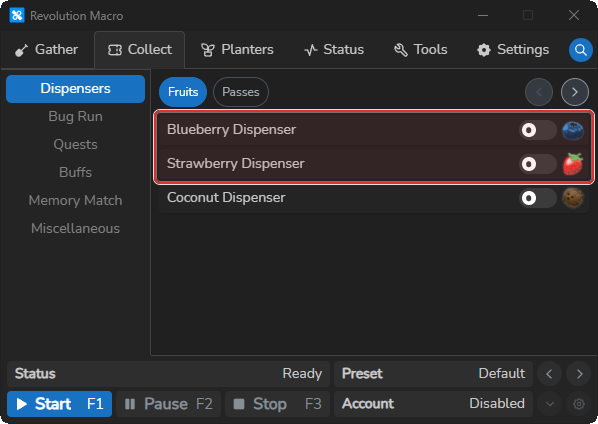The image size is (598, 424).
Task: Expand the Account dropdown chevron
Action: point(549,404)
